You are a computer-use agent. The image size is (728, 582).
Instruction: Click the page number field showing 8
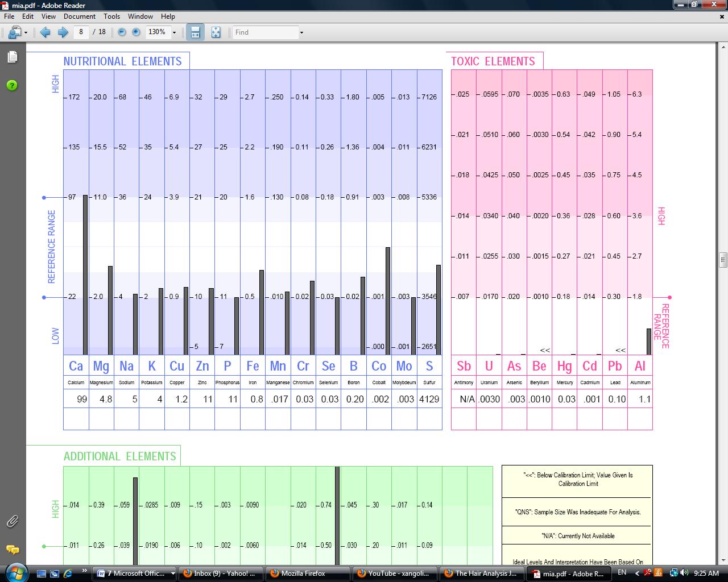click(81, 32)
